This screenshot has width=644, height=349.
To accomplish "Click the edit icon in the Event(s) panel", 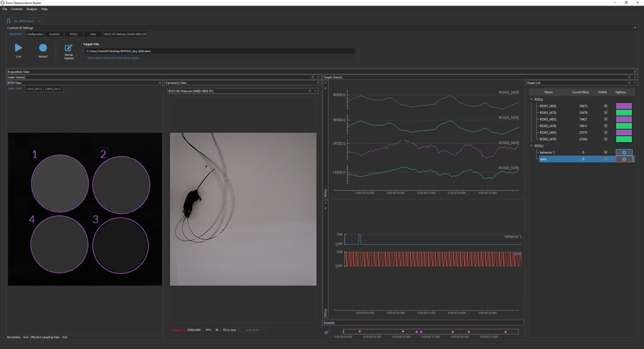I will 326,332.
